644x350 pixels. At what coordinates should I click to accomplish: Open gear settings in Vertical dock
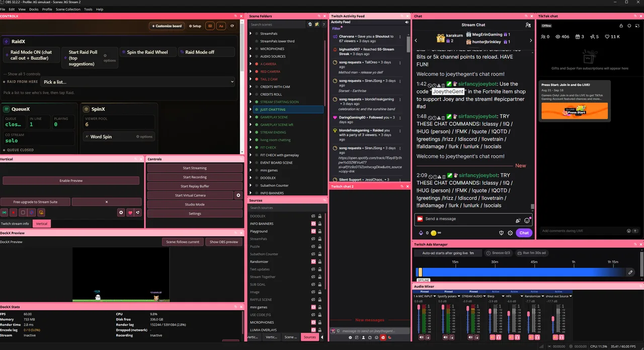coord(121,213)
